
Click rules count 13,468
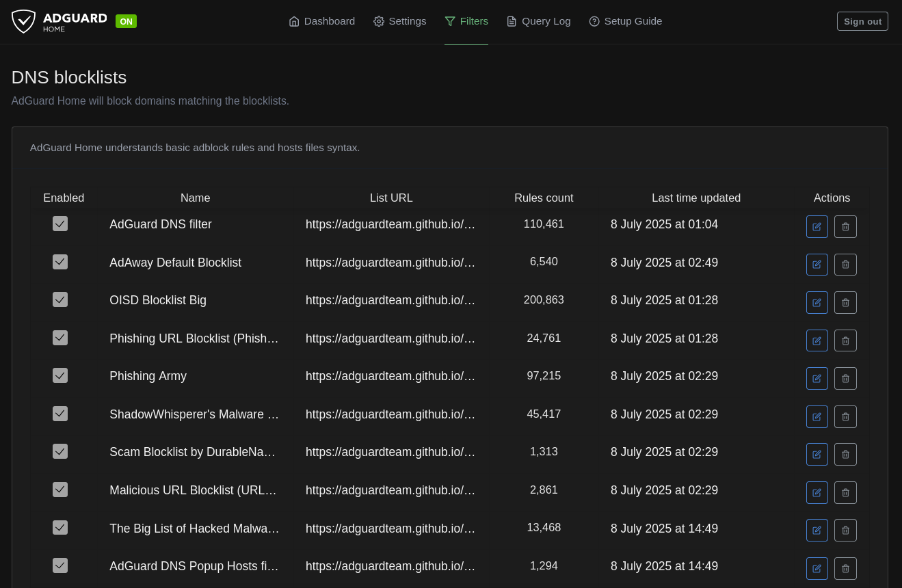(544, 527)
